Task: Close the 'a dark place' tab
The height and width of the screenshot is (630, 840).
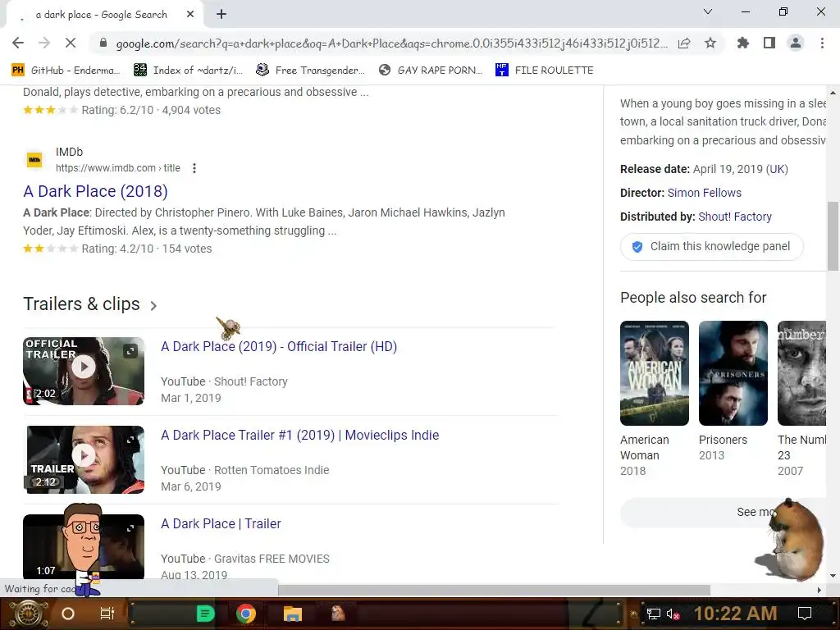Action: (190, 15)
